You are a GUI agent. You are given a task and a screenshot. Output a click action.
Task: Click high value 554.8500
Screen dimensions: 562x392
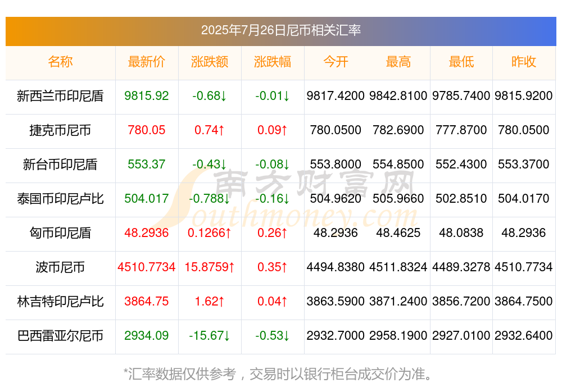(x=398, y=164)
